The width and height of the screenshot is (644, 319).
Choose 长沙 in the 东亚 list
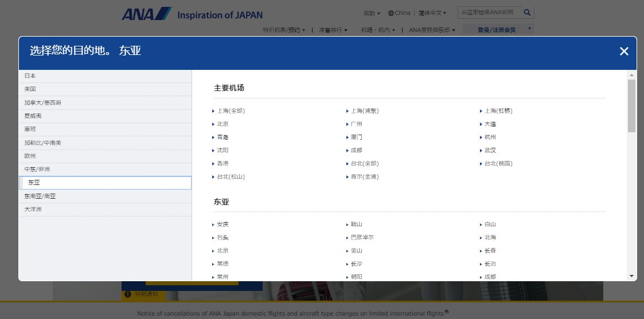coord(357,263)
